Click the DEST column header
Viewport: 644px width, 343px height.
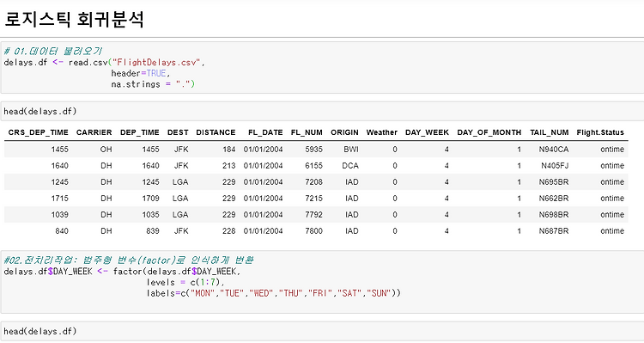click(178, 132)
